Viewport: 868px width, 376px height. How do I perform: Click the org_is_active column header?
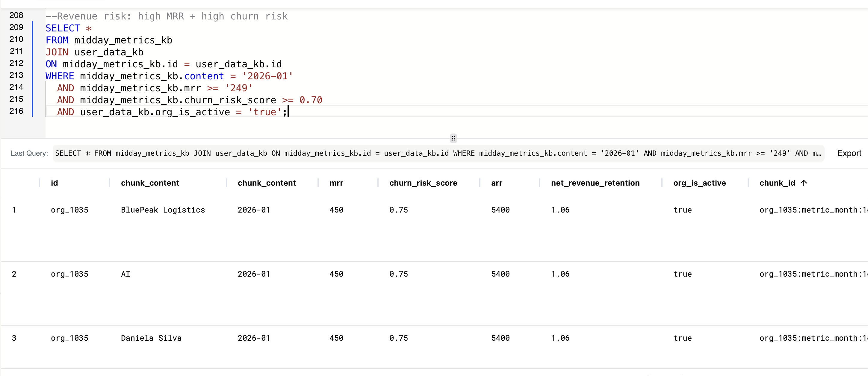tap(699, 183)
